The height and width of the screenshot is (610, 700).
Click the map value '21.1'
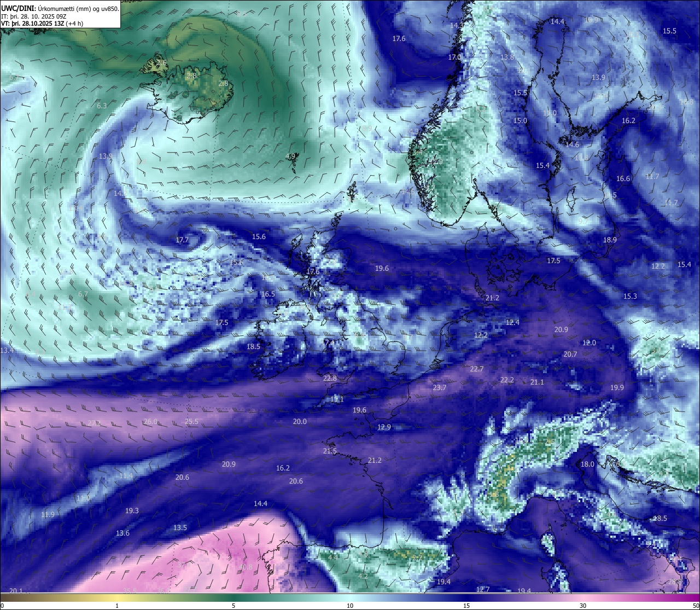pos(537,382)
